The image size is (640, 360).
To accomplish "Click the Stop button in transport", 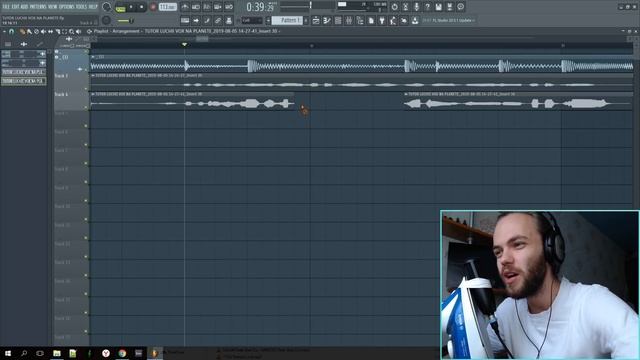I will point(142,7).
